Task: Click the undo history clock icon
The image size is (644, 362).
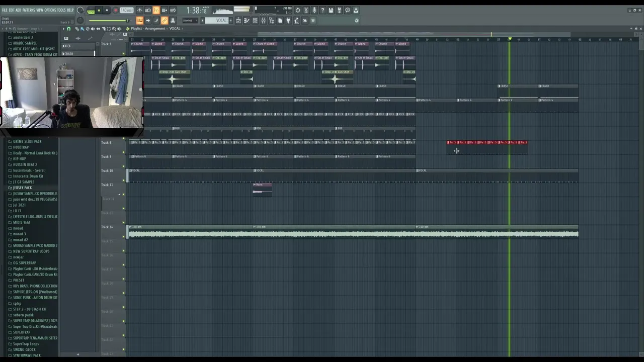Action: click(x=298, y=11)
